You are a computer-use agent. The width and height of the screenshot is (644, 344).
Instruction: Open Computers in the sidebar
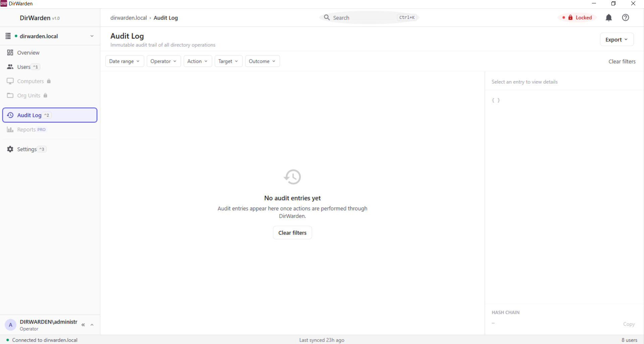pos(50,81)
